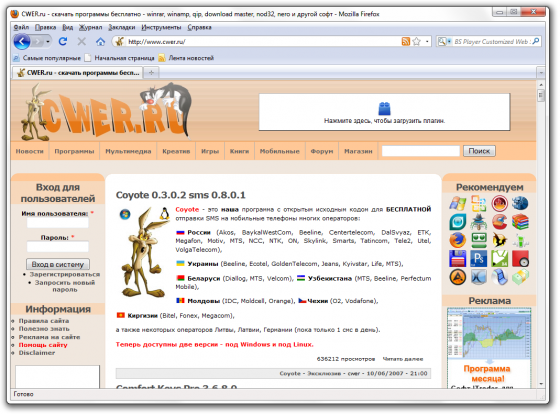Open the search engine selector dropdown
The width and height of the screenshot is (560, 414).
(x=444, y=41)
